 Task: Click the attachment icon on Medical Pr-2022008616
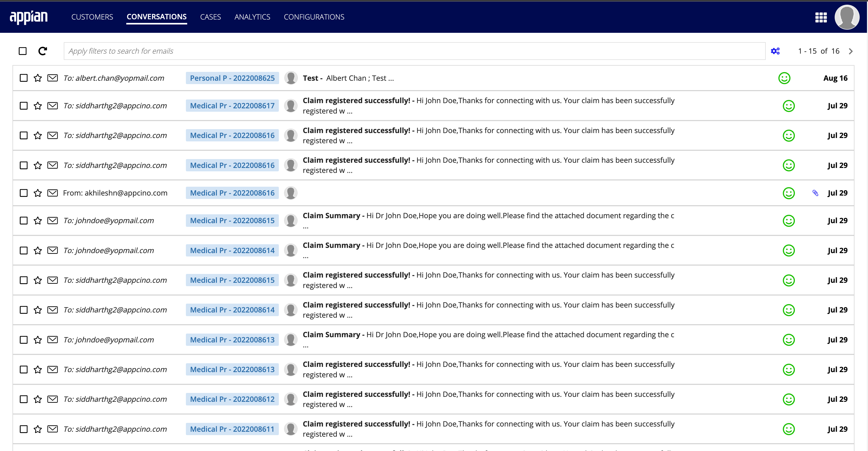tap(816, 192)
